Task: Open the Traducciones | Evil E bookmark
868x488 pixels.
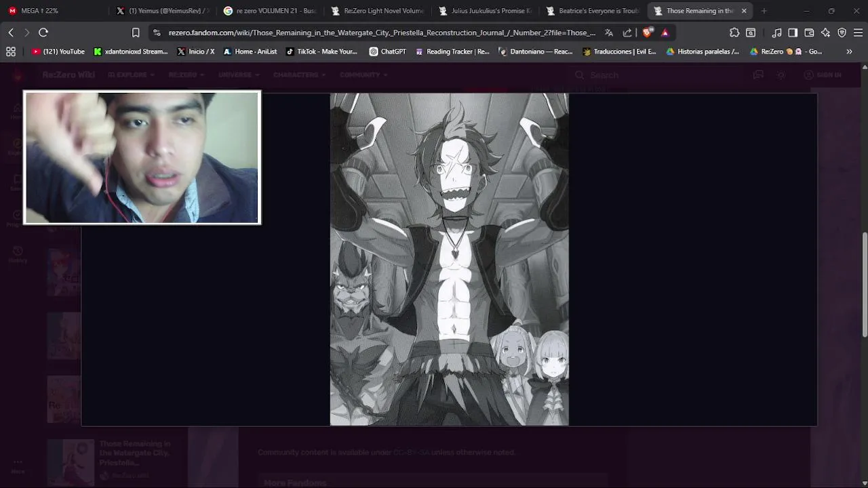Action: coord(620,52)
